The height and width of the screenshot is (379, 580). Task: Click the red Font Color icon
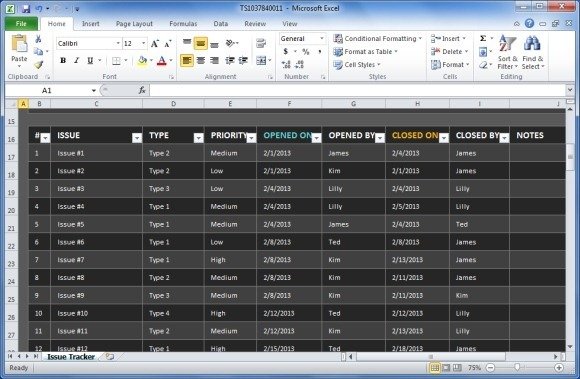pos(162,61)
